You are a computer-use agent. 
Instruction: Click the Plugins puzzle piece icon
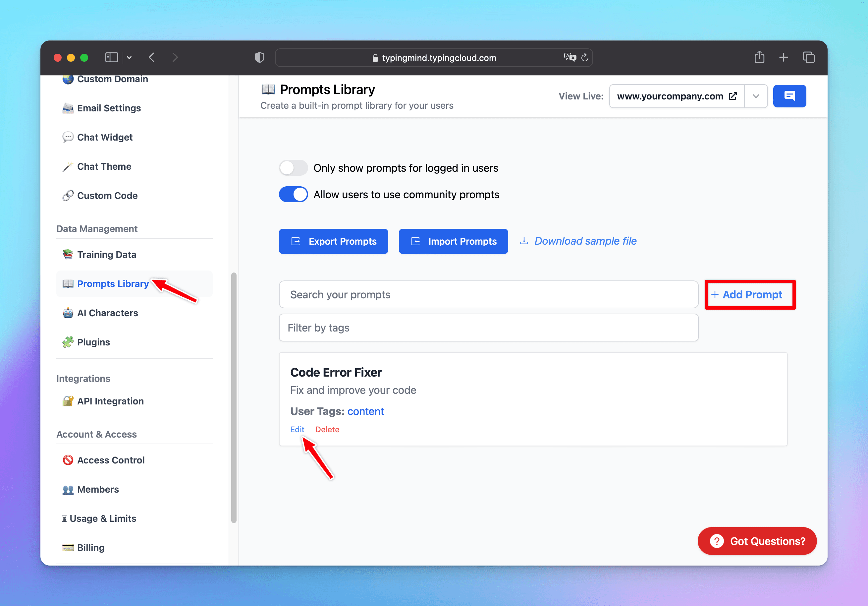pyautogui.click(x=68, y=342)
